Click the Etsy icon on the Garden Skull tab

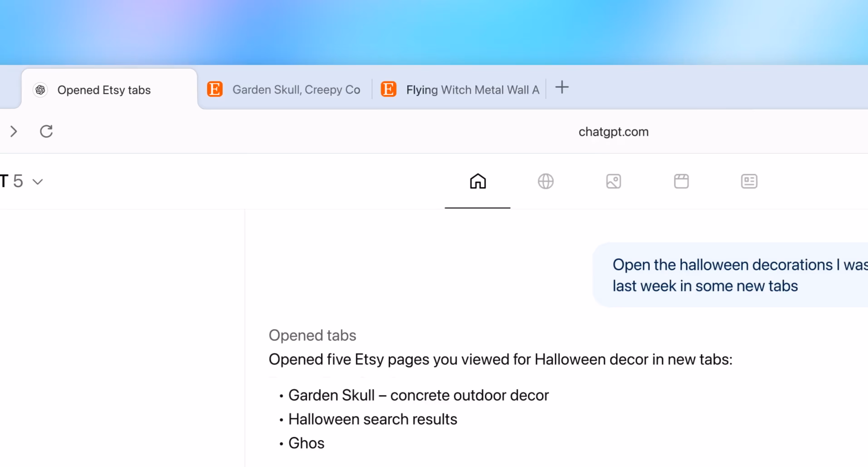pyautogui.click(x=215, y=89)
